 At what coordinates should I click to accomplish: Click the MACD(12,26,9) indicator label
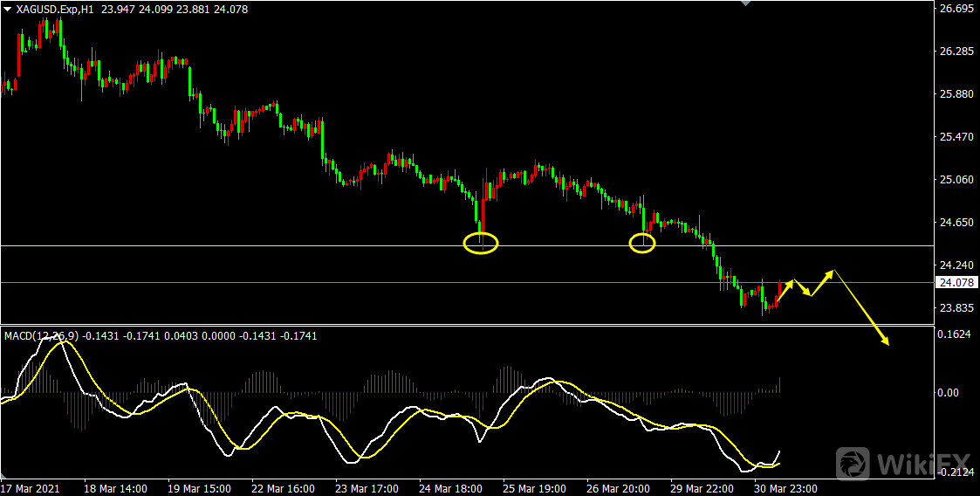pyautogui.click(x=42, y=335)
